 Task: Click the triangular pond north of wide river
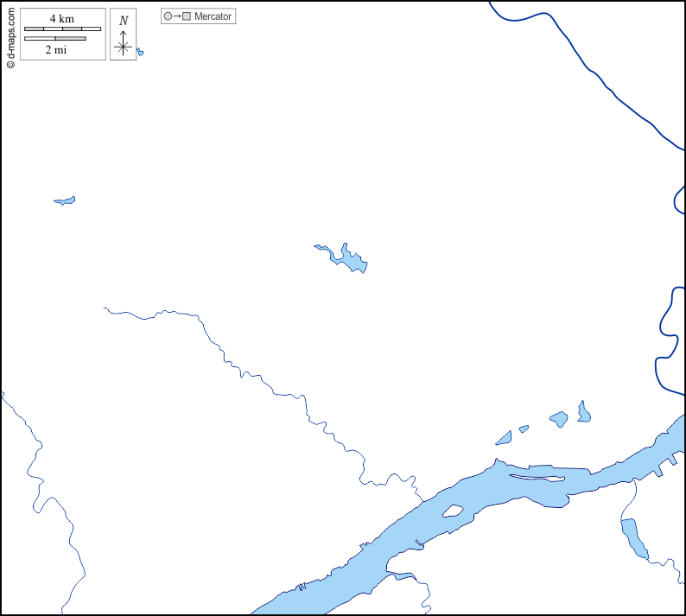pos(505,439)
